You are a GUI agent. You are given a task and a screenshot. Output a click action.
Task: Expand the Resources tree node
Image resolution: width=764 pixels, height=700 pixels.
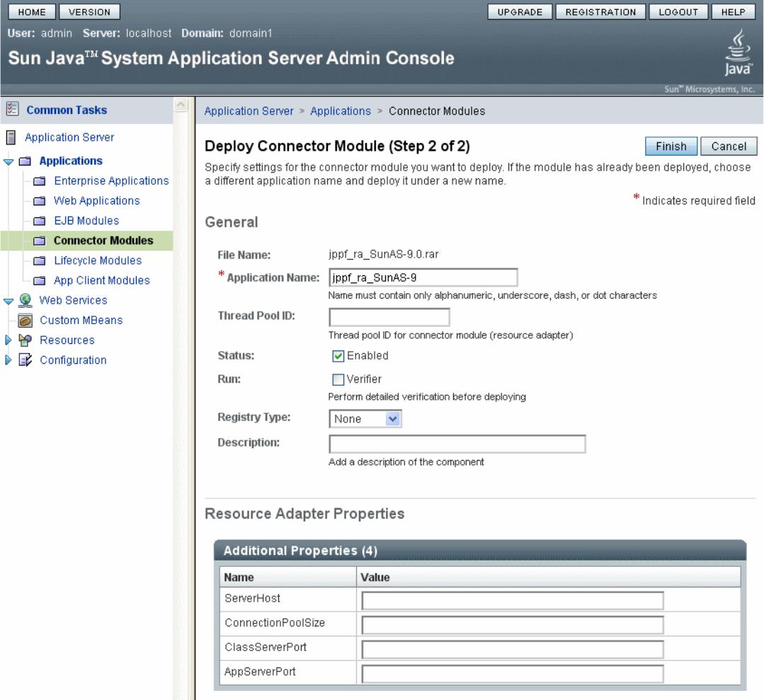(8, 340)
